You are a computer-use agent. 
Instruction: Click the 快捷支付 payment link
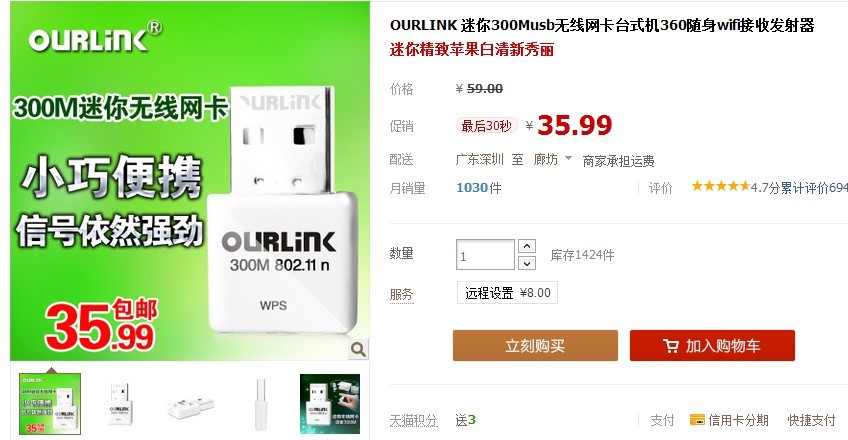(811, 420)
